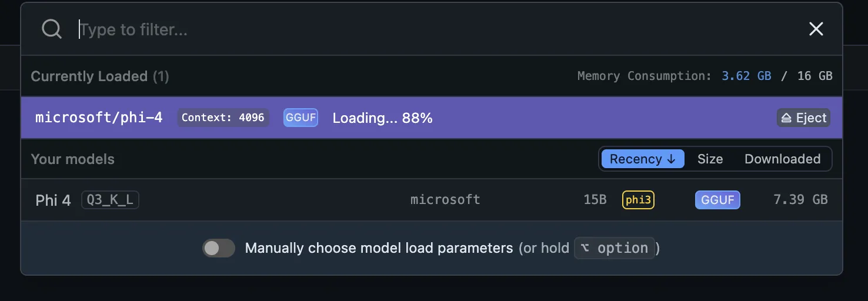This screenshot has width=868, height=301.
Task: Toggle manual model load parameters switch
Action: tap(219, 248)
